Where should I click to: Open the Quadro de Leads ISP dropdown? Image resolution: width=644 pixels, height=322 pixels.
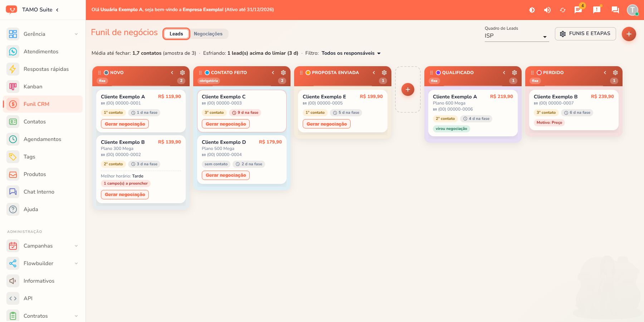point(517,36)
